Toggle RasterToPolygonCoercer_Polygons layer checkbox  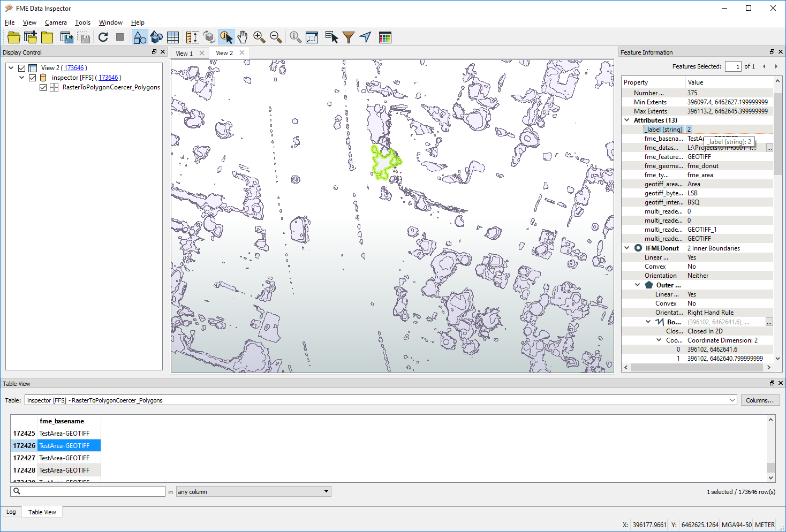pyautogui.click(x=43, y=87)
